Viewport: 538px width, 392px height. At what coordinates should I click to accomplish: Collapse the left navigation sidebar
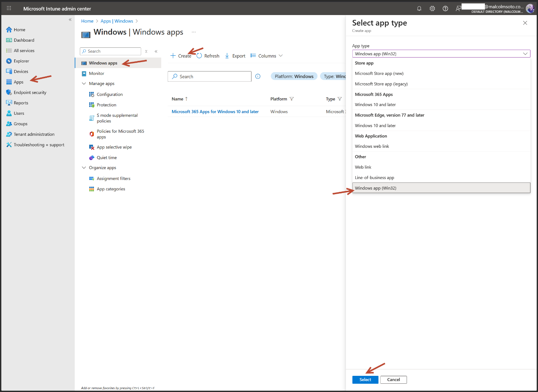[70, 20]
